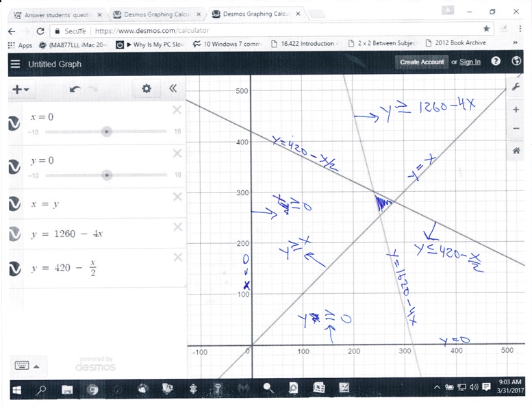Open taskbar search magnifier
Viewport: 532px width, 411px height.
pyautogui.click(x=41, y=390)
